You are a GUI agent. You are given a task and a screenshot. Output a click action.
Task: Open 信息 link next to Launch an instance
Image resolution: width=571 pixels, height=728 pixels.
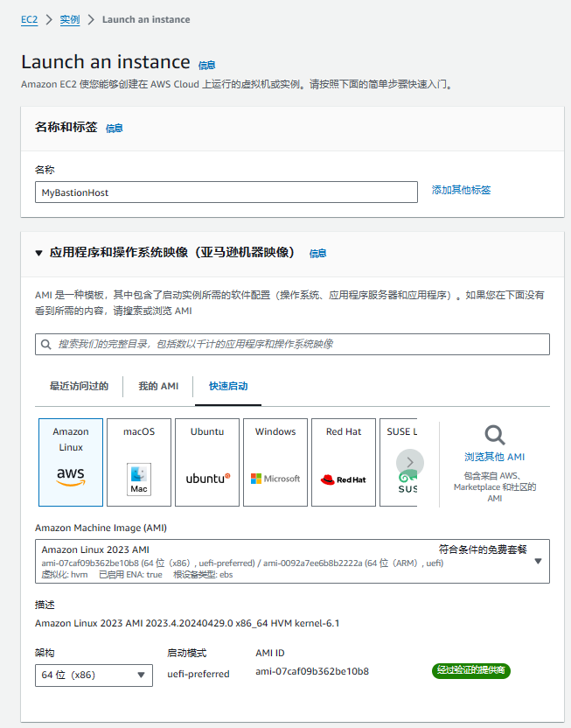click(207, 66)
